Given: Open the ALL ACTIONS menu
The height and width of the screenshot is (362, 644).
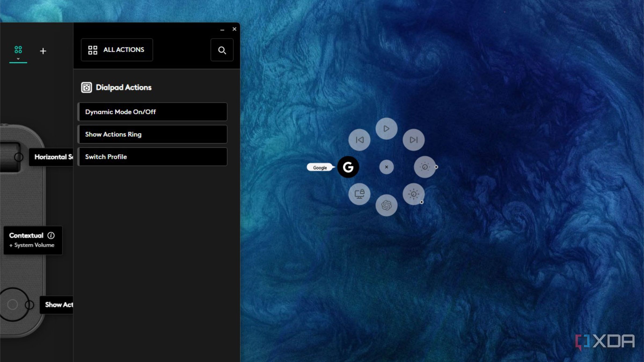Looking at the screenshot, I should (117, 50).
